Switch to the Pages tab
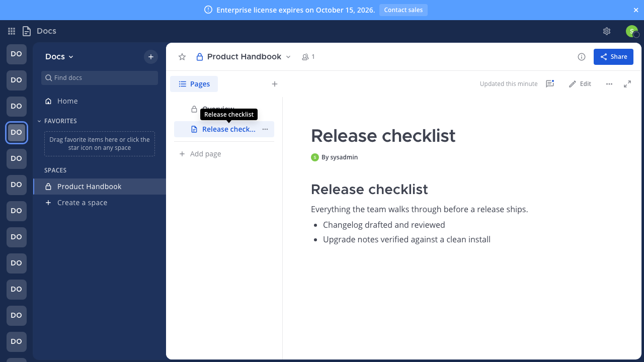The width and height of the screenshot is (644, 362). tap(194, 84)
